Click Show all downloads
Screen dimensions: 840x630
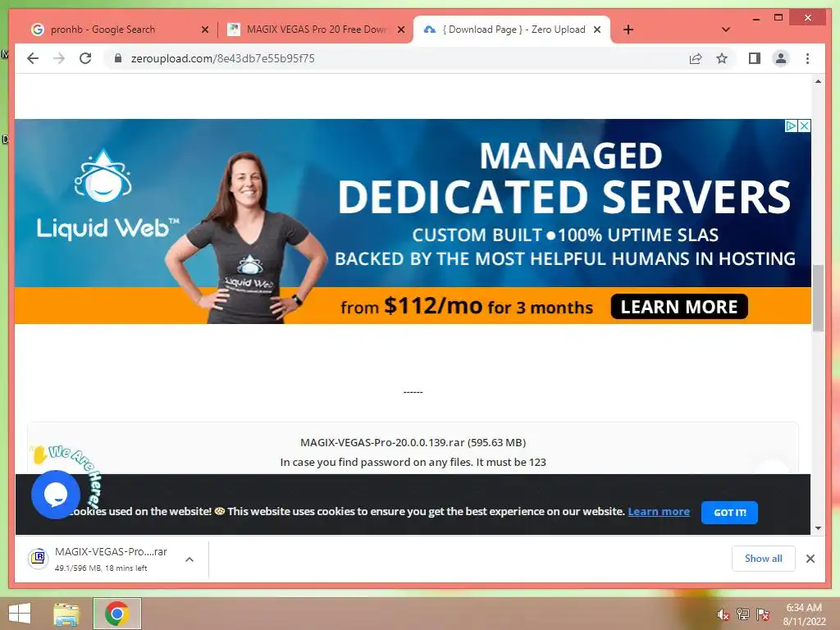click(763, 559)
